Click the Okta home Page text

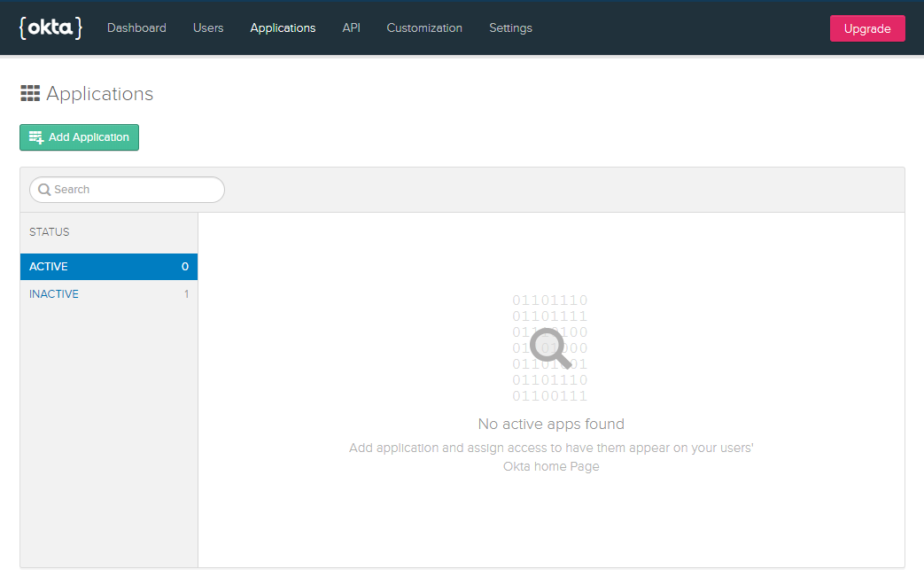click(x=550, y=465)
